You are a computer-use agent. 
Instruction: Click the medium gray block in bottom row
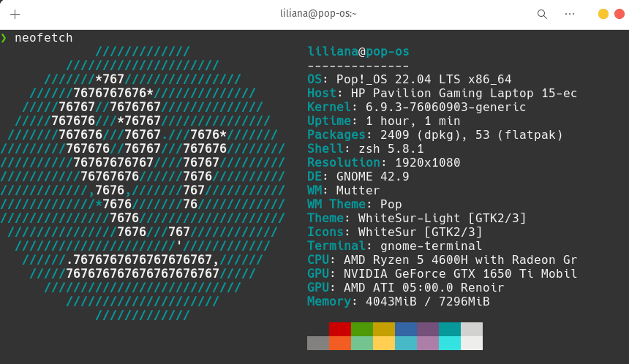(x=318, y=343)
